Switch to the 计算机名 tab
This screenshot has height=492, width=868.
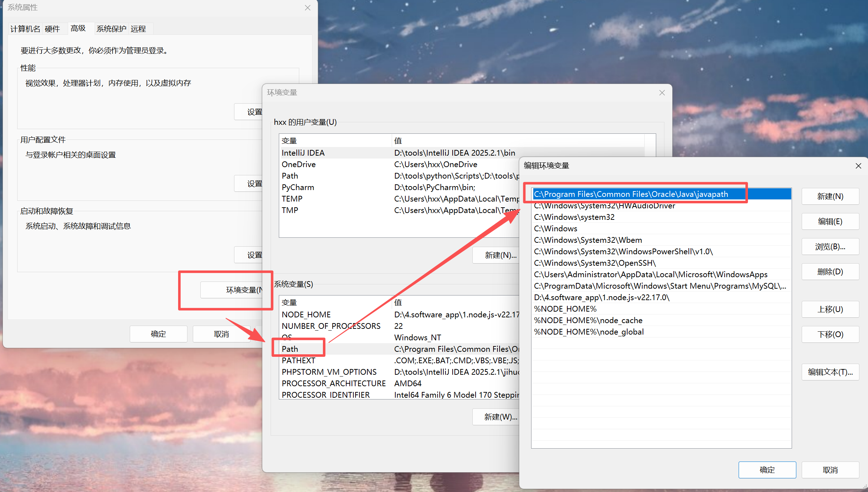[x=25, y=29]
